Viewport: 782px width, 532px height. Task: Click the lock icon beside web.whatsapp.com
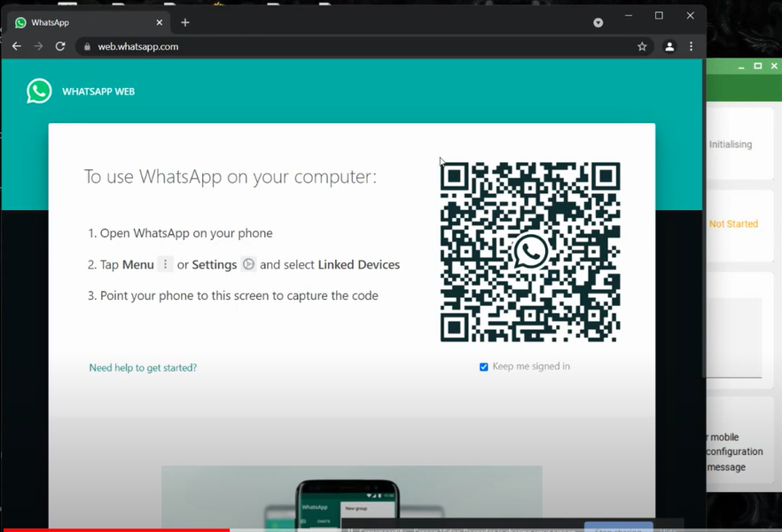pyautogui.click(x=86, y=47)
